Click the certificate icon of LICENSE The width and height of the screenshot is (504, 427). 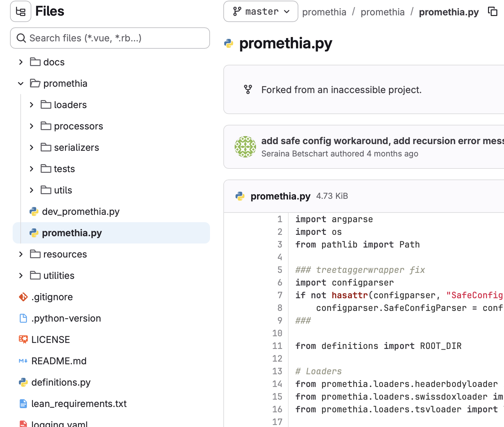click(x=23, y=340)
